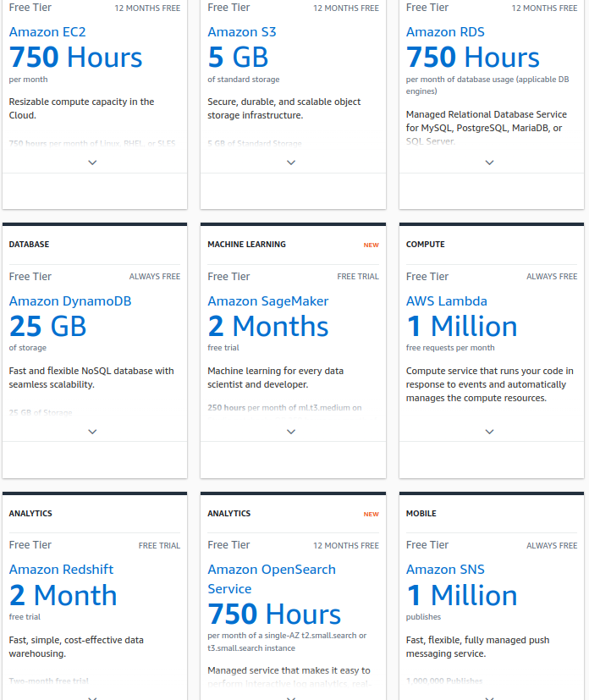Expand the Amazon DynamoDB card details chevron

pos(92,432)
